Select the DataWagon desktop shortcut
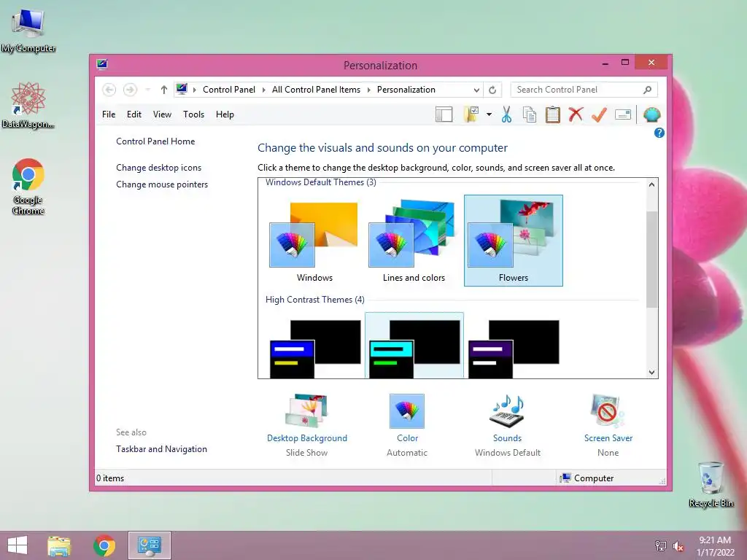Viewport: 747px width, 560px height. pyautogui.click(x=28, y=105)
